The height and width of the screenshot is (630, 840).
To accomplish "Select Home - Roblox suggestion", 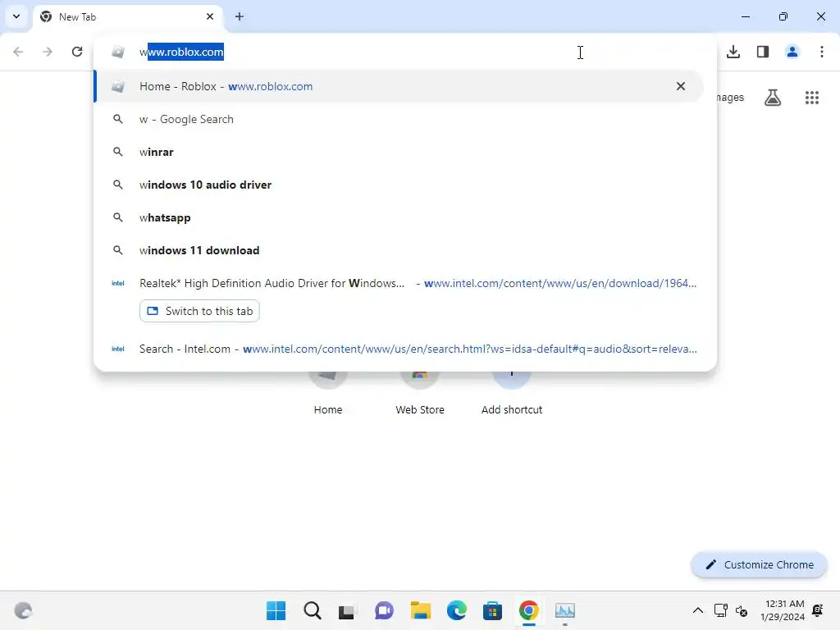I will point(399,86).
